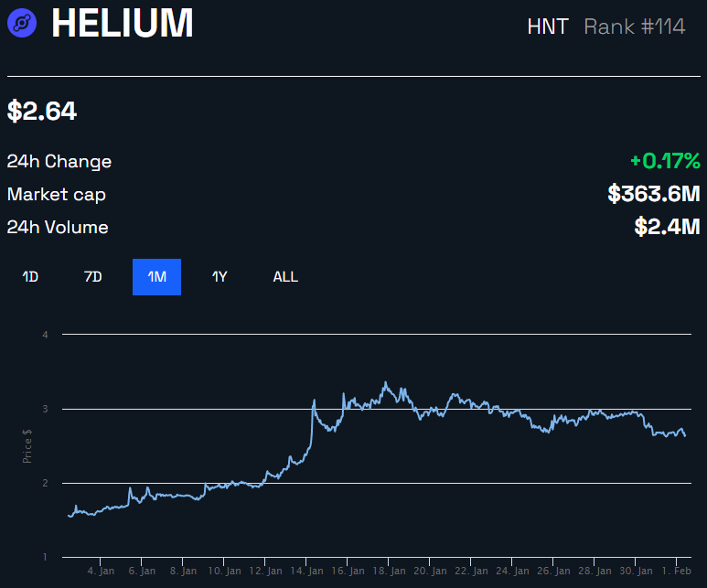Click the Helium logo icon
Image resolution: width=707 pixels, height=588 pixels.
[x=22, y=23]
